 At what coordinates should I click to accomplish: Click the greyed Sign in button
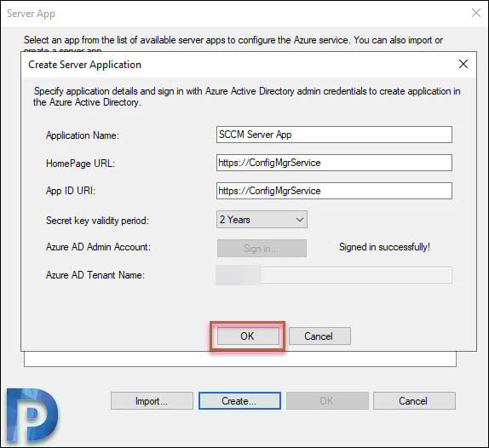coord(262,248)
